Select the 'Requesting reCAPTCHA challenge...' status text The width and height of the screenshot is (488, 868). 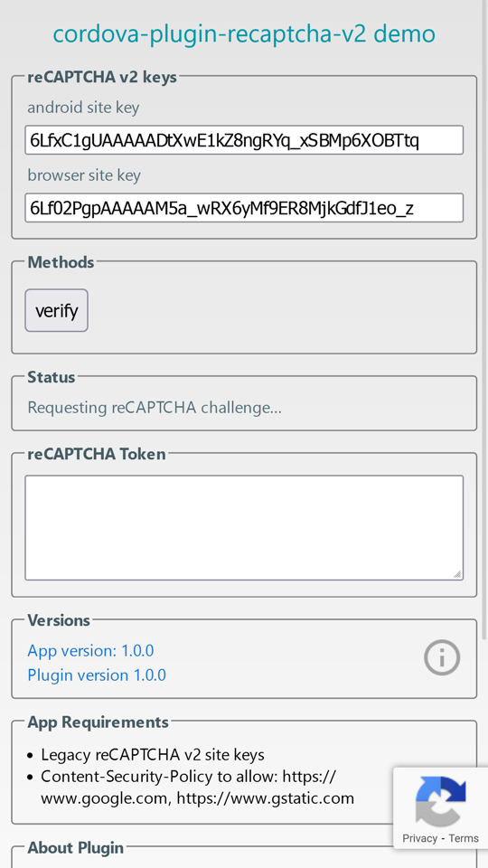155,408
